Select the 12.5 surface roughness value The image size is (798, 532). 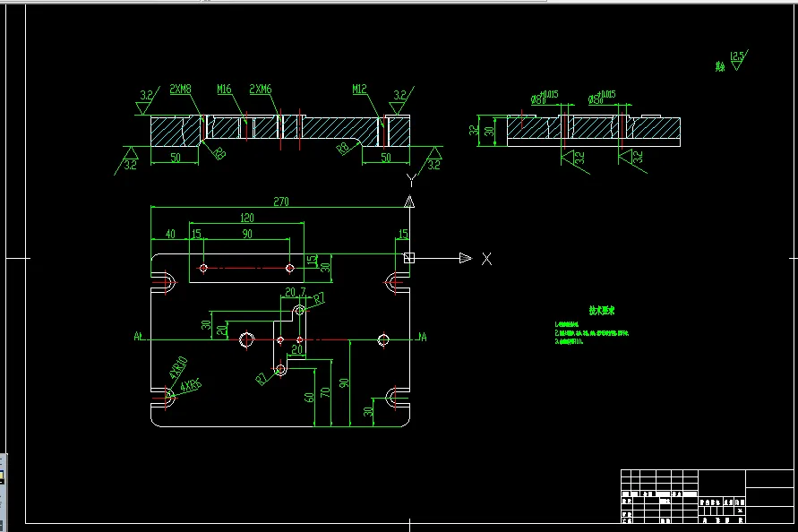[737, 56]
